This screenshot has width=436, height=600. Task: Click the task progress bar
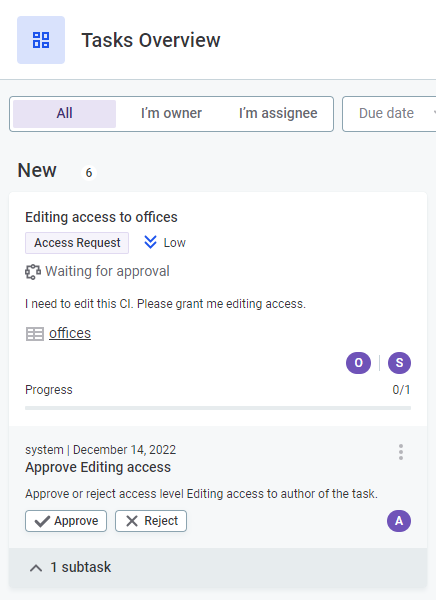click(218, 408)
